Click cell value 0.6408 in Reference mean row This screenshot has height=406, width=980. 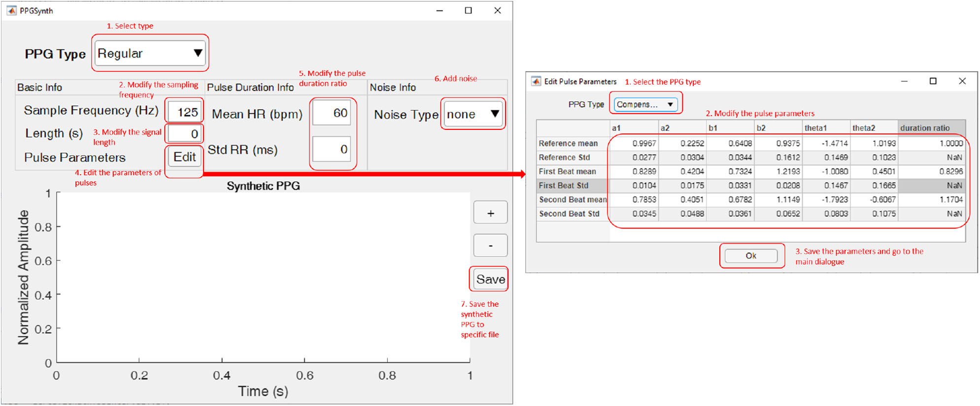point(730,143)
